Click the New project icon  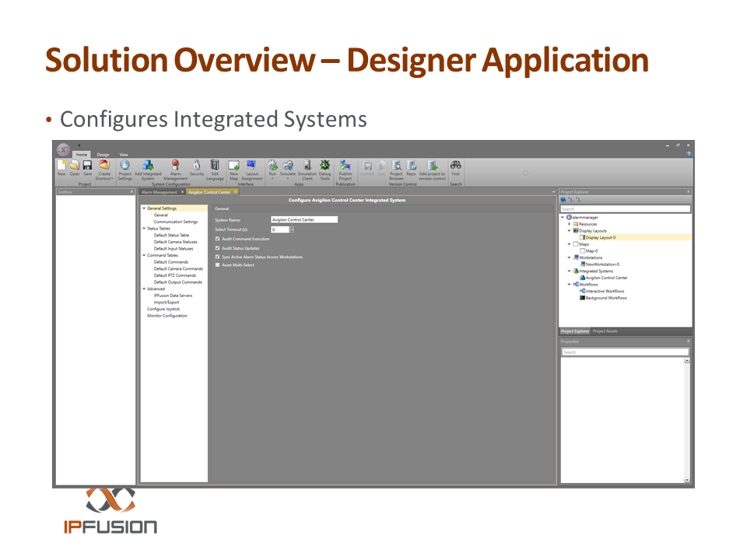61,165
